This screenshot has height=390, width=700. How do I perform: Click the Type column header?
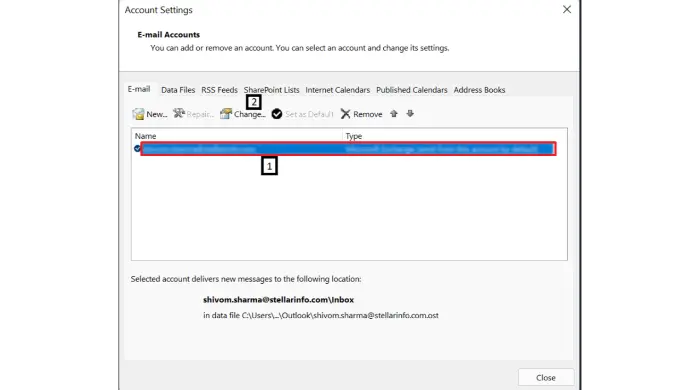coord(354,136)
